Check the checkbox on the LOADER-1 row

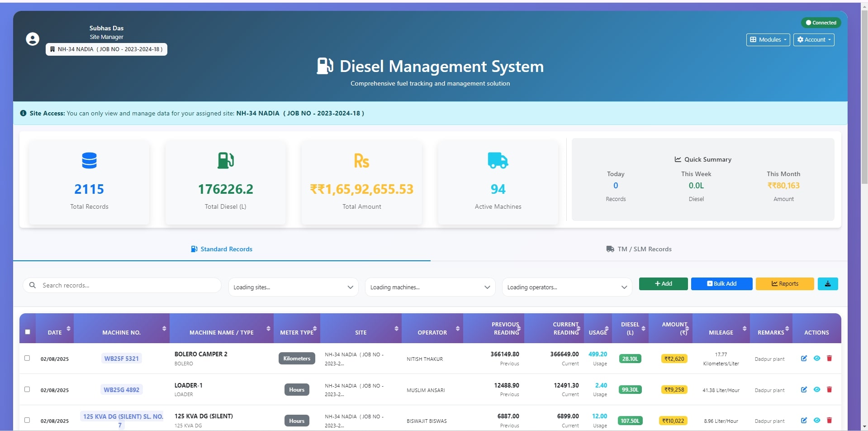(27, 390)
